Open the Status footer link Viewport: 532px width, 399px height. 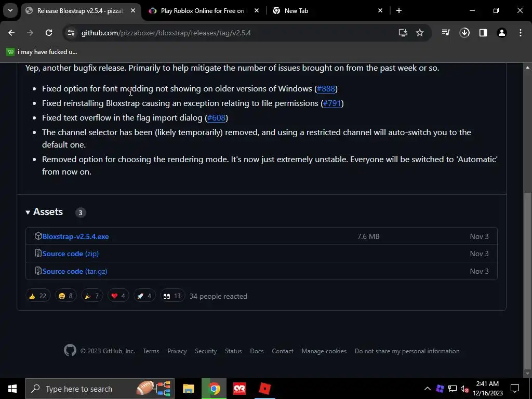click(x=233, y=351)
